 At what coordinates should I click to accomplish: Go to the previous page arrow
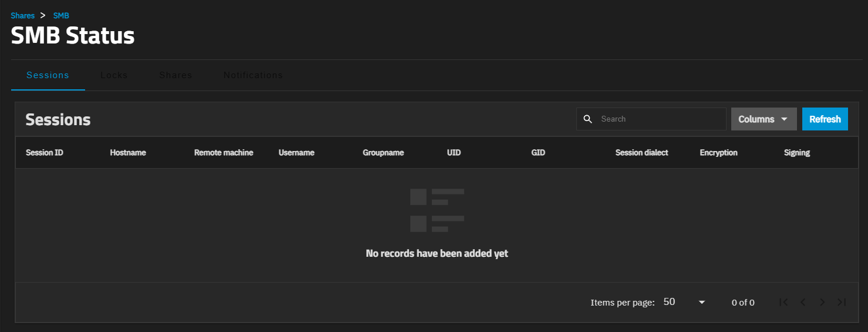click(803, 302)
